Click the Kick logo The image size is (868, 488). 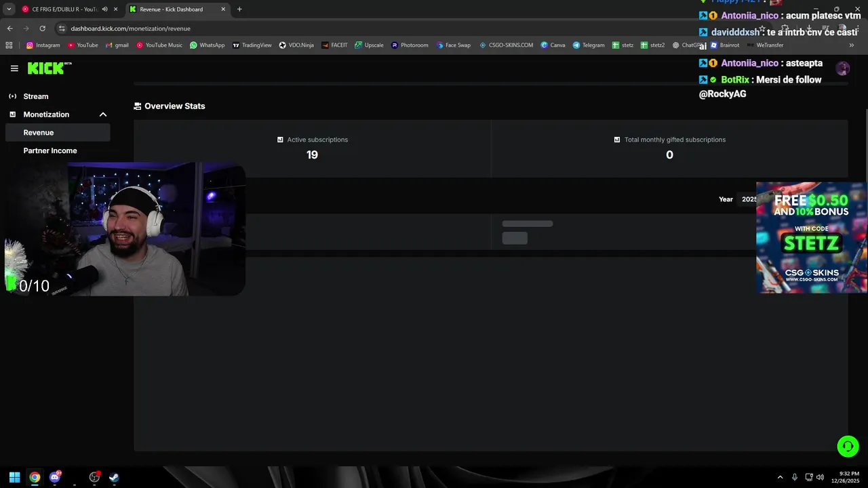click(x=50, y=68)
